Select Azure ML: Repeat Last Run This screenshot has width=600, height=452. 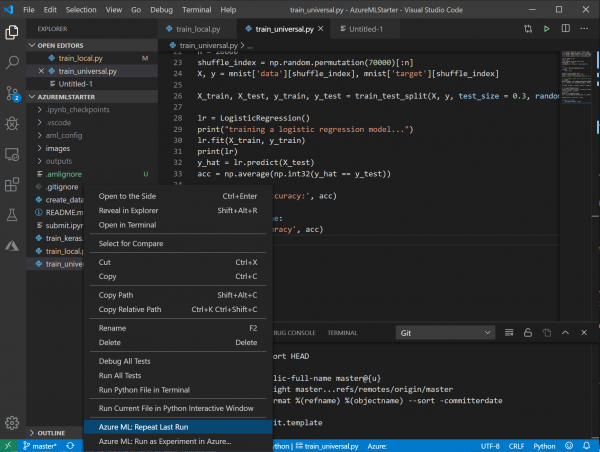point(143,426)
